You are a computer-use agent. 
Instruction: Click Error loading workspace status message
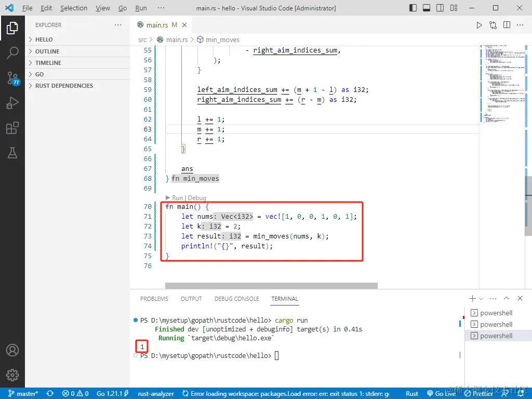coord(286,394)
